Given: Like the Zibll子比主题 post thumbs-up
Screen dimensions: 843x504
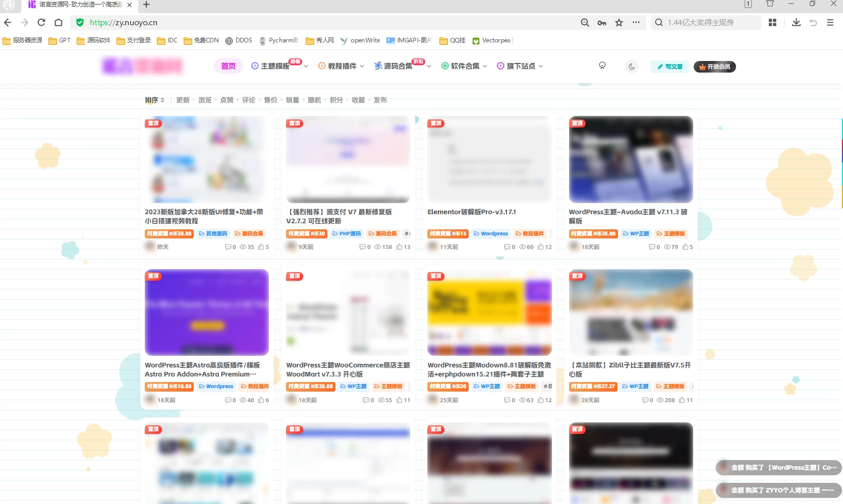Looking at the screenshot, I should (686, 400).
